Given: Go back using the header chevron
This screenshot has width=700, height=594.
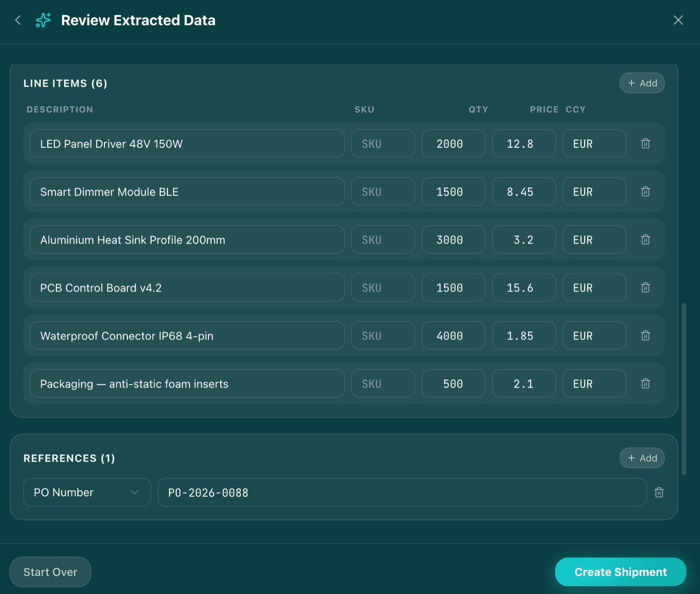Looking at the screenshot, I should pyautogui.click(x=17, y=20).
